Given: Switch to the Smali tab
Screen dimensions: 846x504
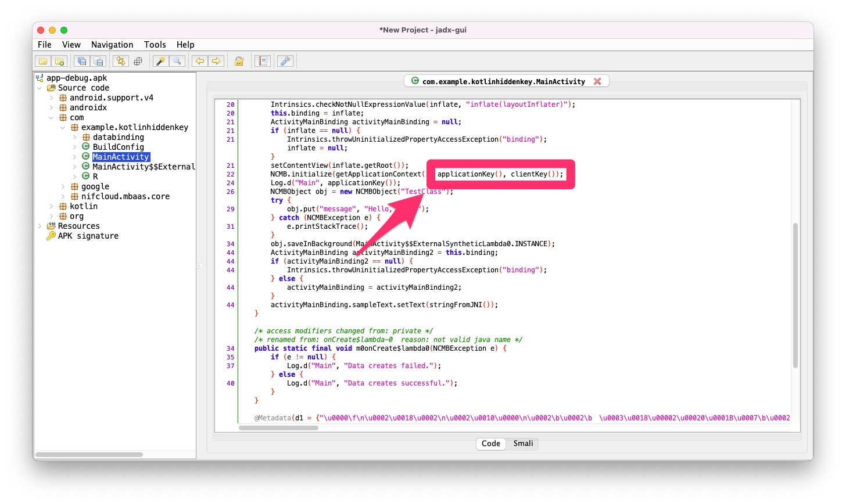Looking at the screenshot, I should pyautogui.click(x=523, y=444).
